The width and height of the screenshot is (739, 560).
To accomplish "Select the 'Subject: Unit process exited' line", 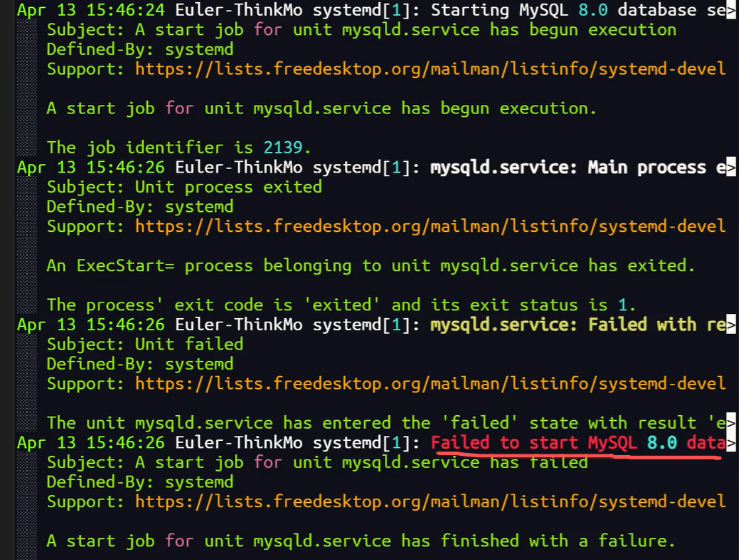I will click(184, 188).
